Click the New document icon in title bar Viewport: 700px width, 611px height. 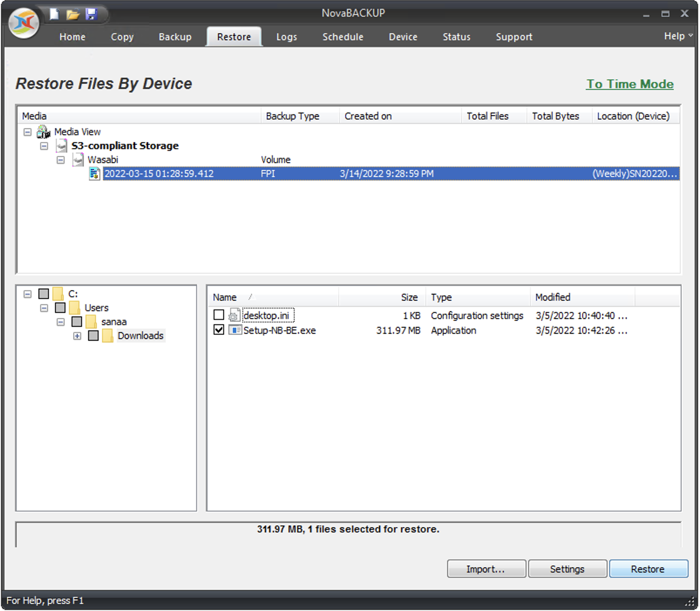pyautogui.click(x=54, y=14)
